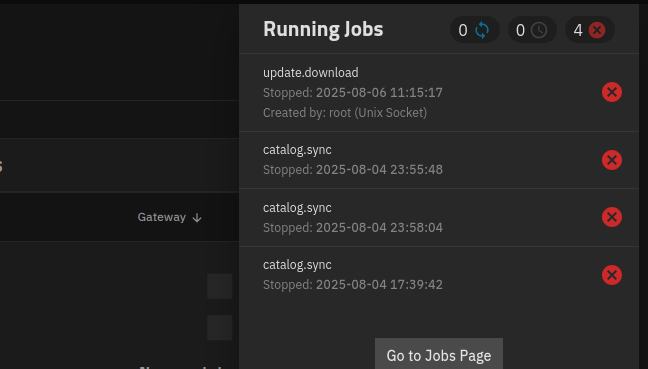
Task: Select 'Created by: root (Unix Socket)' text
Action: click(x=345, y=112)
